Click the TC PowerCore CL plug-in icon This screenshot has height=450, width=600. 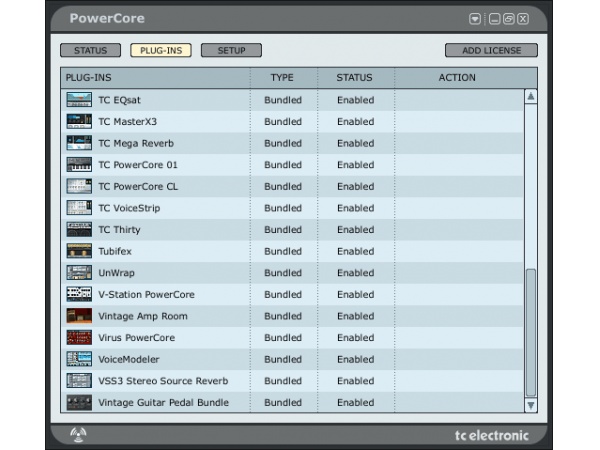coord(79,186)
